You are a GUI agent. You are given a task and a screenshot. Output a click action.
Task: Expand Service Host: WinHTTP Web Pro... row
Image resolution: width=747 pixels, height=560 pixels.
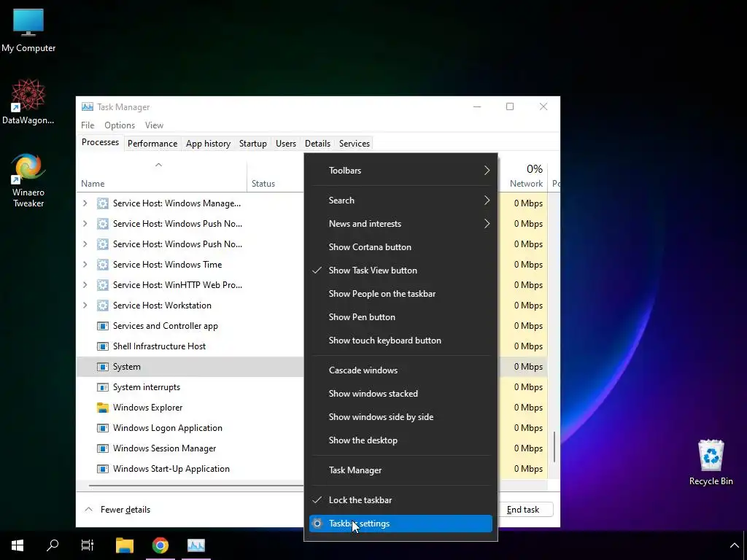tap(85, 285)
